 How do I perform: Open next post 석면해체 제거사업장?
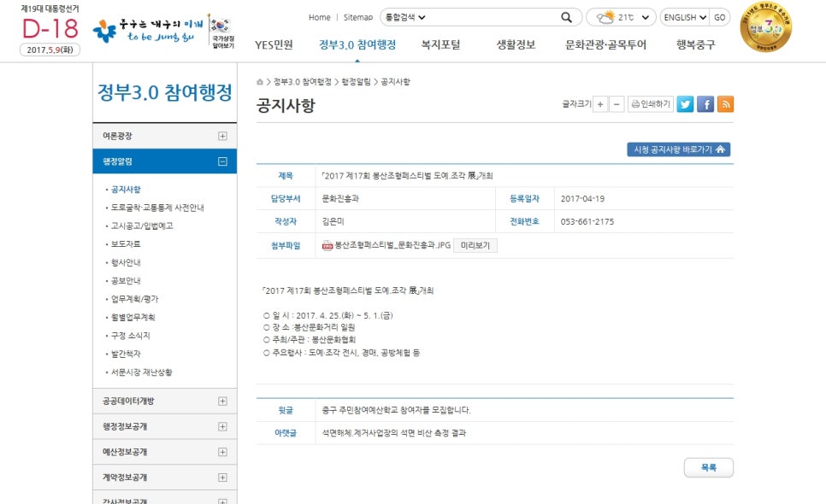394,433
